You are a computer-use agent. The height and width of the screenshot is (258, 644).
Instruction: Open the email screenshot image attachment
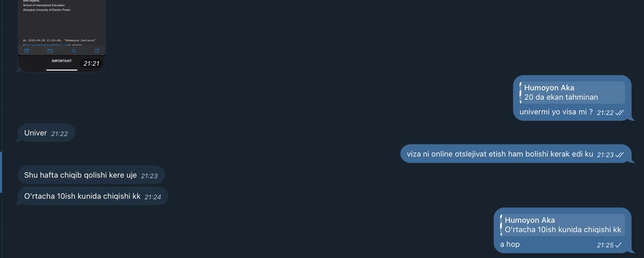click(61, 35)
